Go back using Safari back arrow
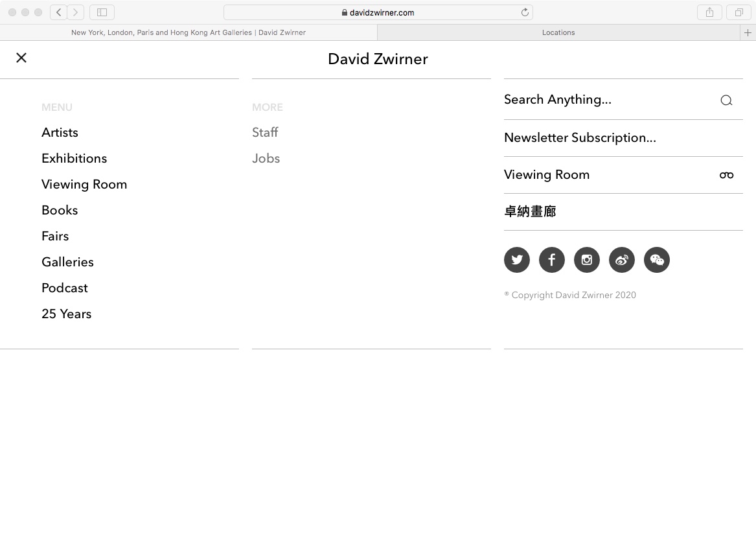The width and height of the screenshot is (756, 545). coord(59,12)
